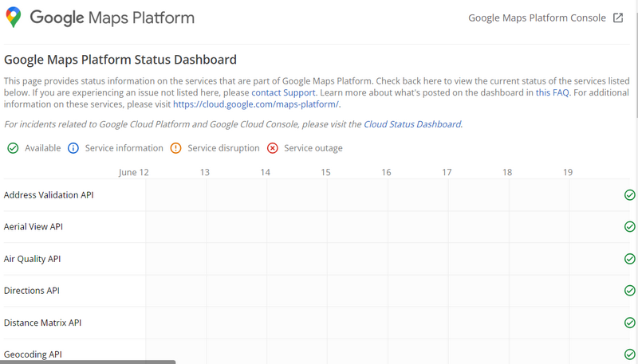Click the blue Service information legend icon
This screenshot has width=638, height=364.
[73, 148]
